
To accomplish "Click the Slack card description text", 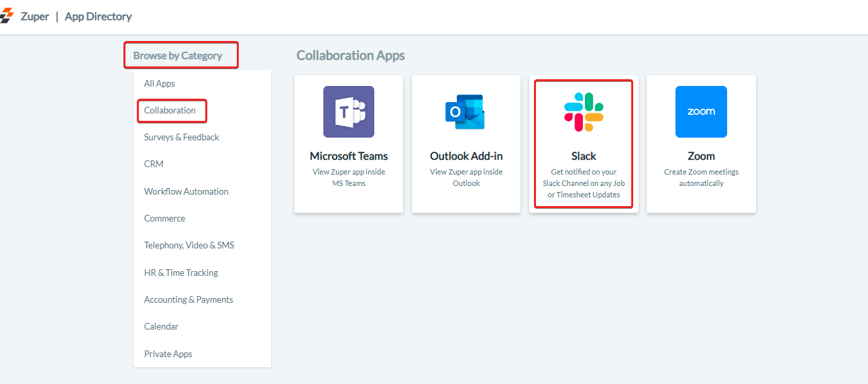I will point(584,183).
